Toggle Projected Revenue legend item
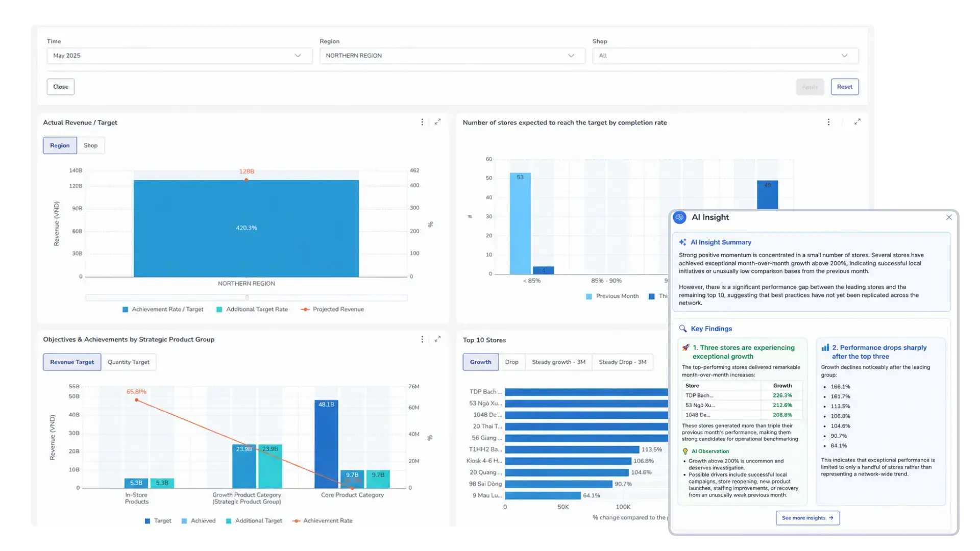Viewport: 980px width, 551px height. click(333, 309)
